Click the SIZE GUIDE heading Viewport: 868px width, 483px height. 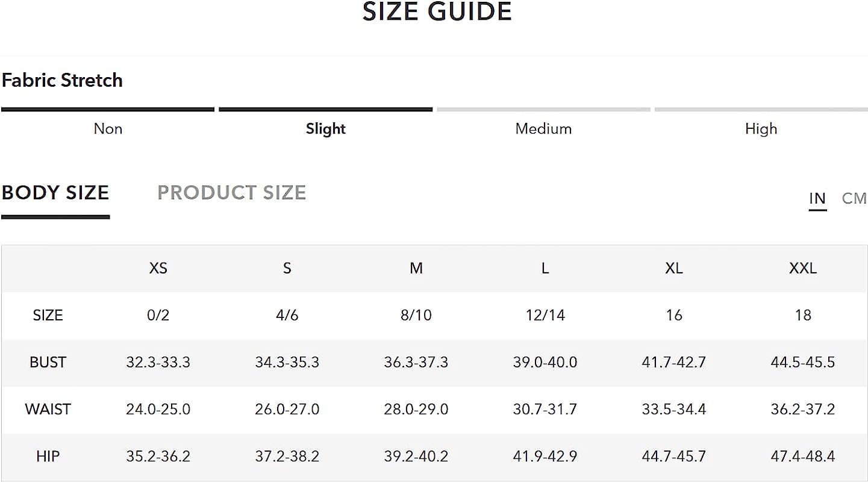click(x=437, y=12)
